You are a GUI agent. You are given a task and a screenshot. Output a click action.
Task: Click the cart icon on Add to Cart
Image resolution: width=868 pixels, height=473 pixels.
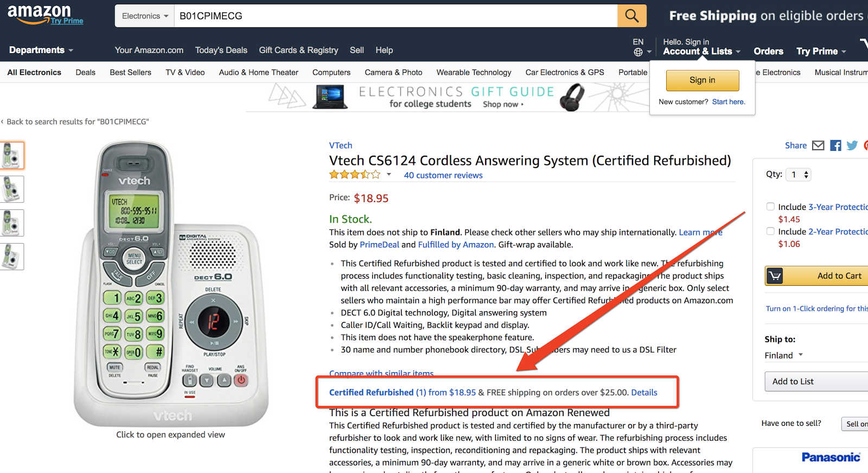(775, 276)
